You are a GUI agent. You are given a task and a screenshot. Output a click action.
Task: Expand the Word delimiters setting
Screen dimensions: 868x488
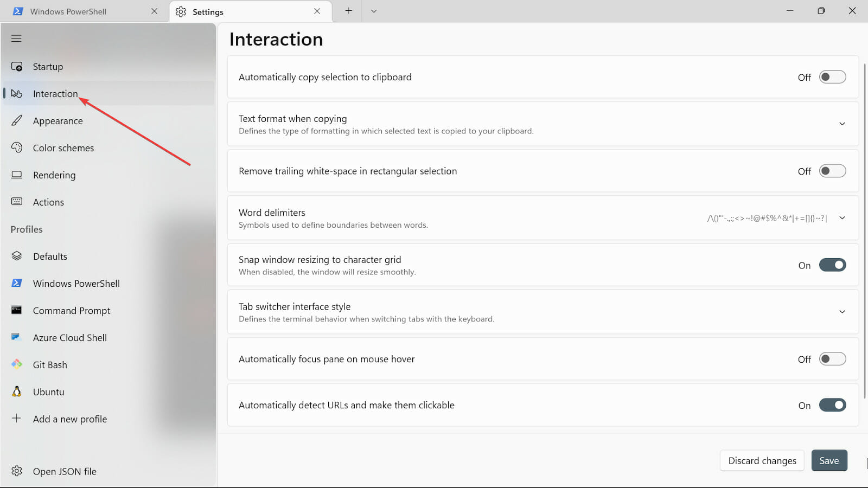(x=842, y=218)
